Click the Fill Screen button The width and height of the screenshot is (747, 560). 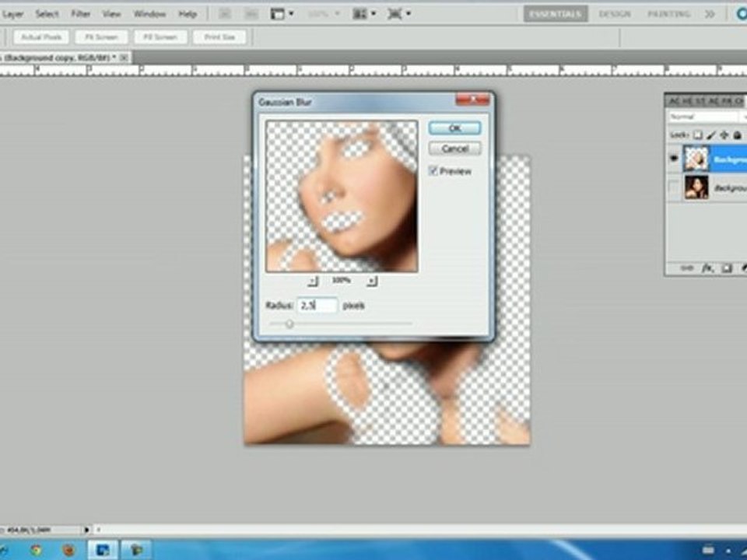[x=160, y=37]
